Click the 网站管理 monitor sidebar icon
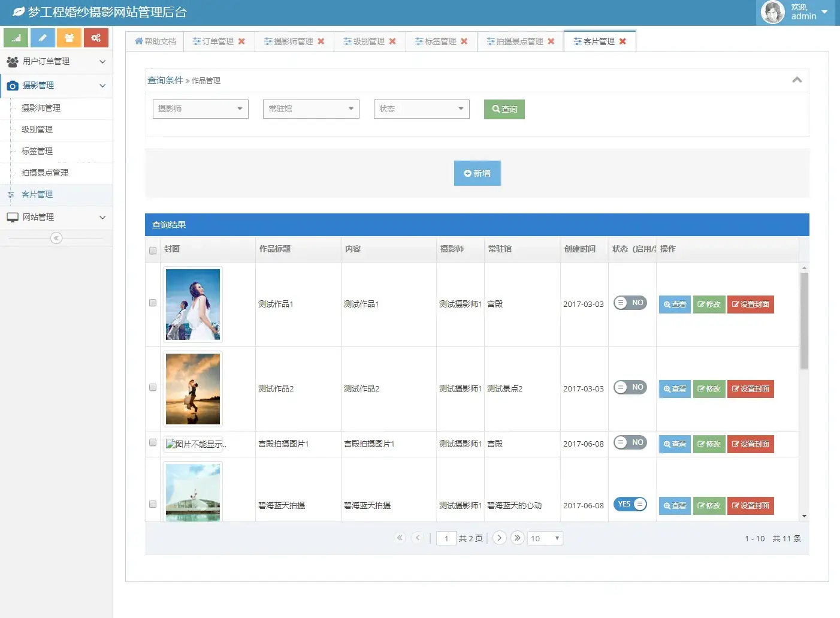 pyautogui.click(x=13, y=217)
